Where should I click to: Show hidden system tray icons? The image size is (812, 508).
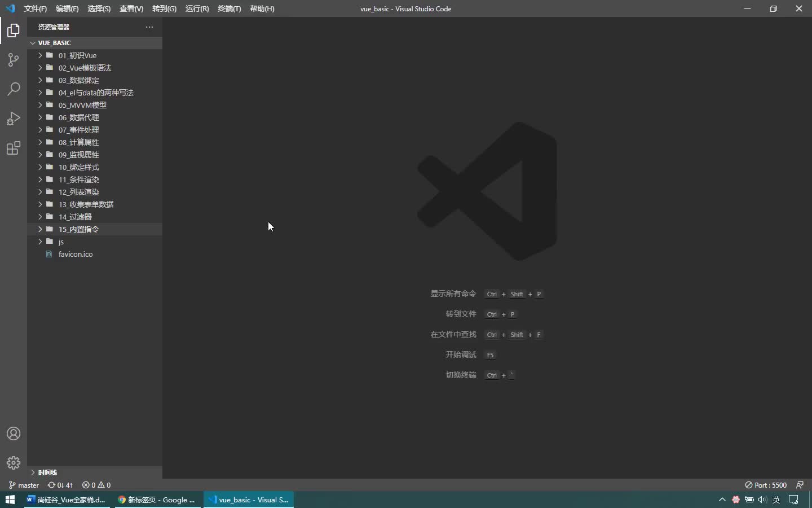(722, 500)
